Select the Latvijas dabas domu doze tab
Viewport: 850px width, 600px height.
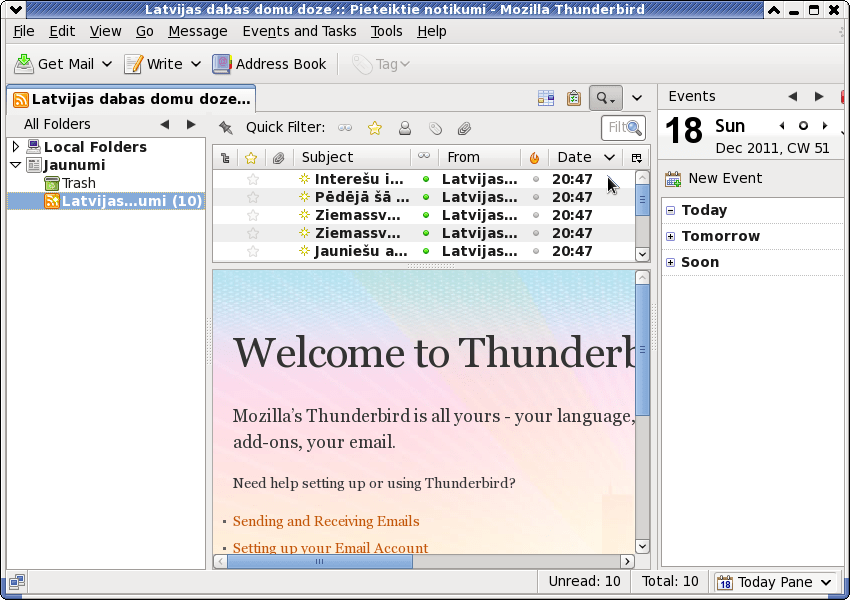coord(131,99)
